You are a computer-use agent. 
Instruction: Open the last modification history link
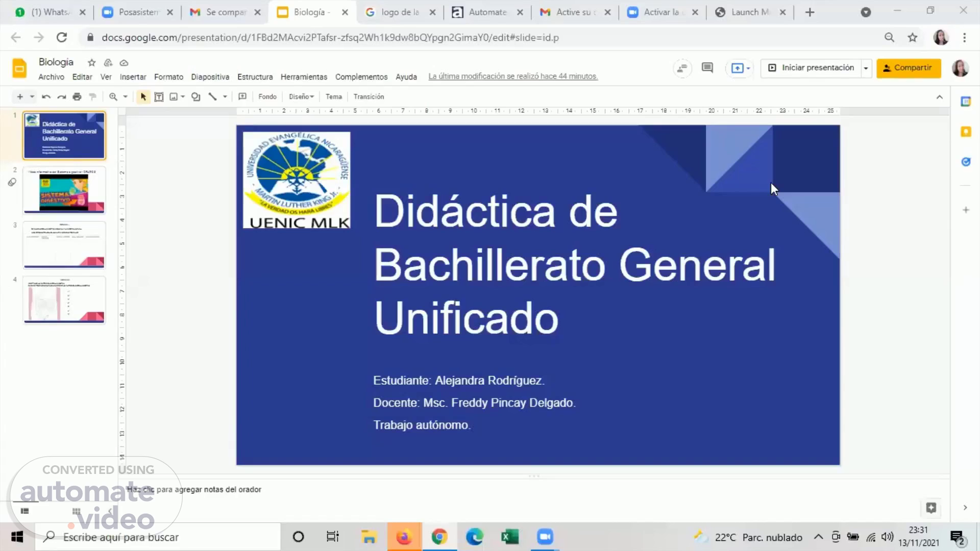pos(512,77)
